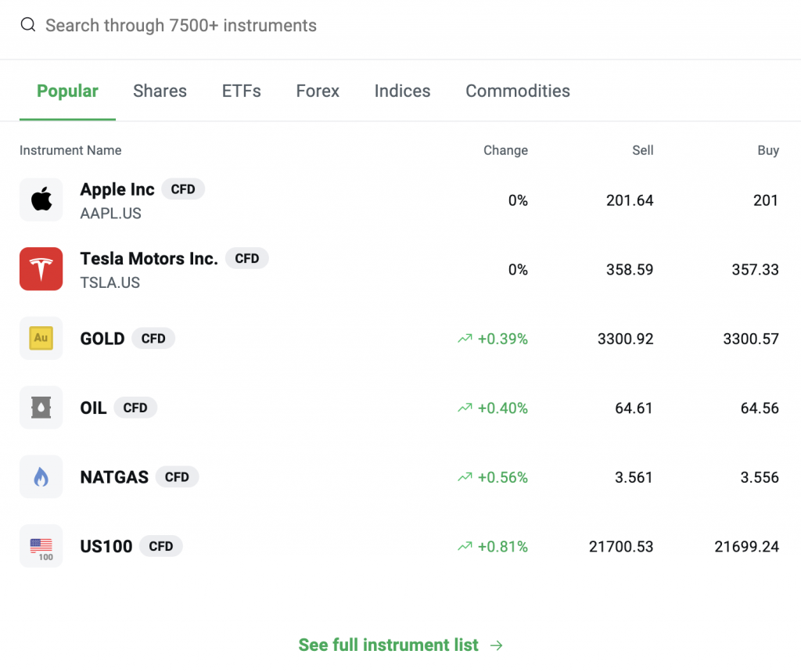The height and width of the screenshot is (672, 801).
Task: Click arrow beside See full instrument list
Action: click(x=496, y=645)
